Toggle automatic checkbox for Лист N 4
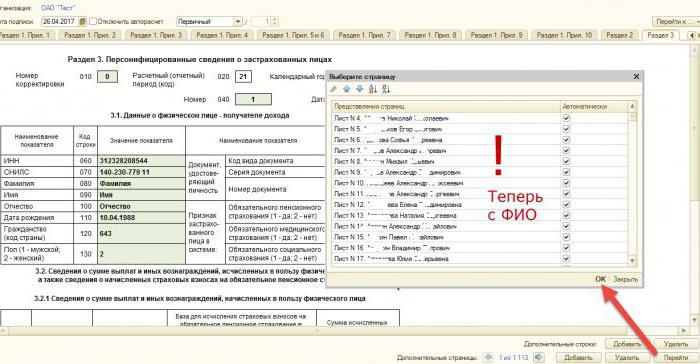This screenshot has width=700, height=364. tap(566, 118)
